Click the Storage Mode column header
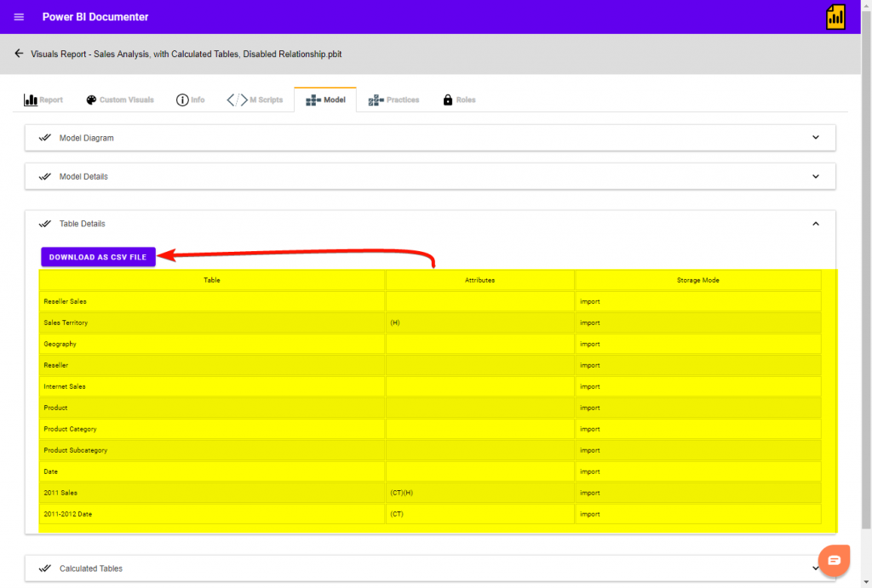The width and height of the screenshot is (872, 588). 697,280
